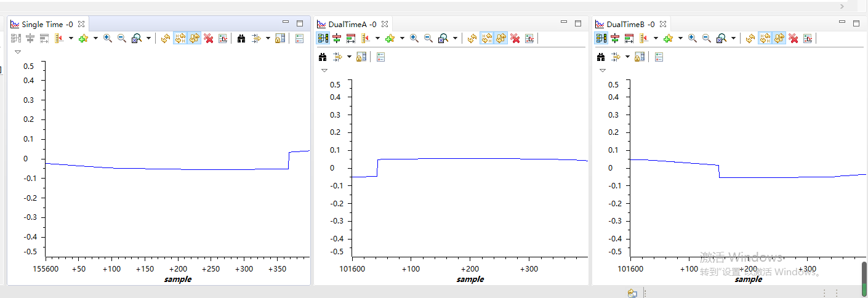The height and width of the screenshot is (298, 868).
Task: Refresh the DualTimeA graph
Action: coord(472,38)
